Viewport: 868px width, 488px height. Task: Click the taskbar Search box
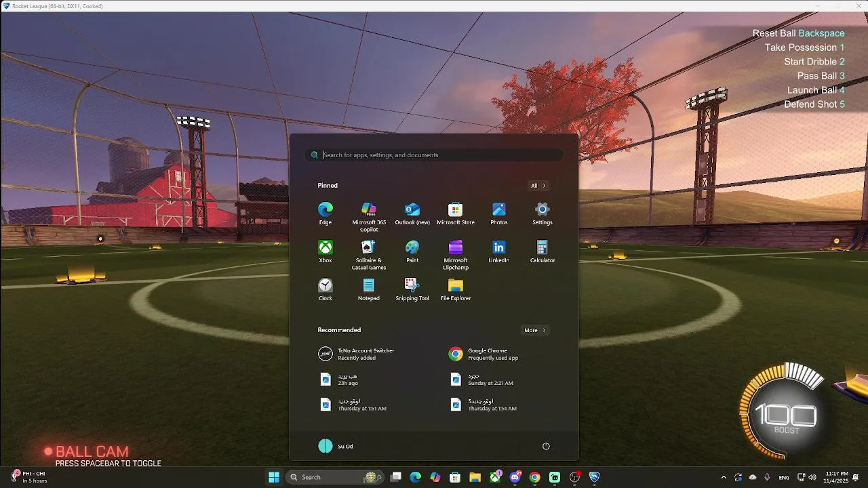(x=334, y=477)
